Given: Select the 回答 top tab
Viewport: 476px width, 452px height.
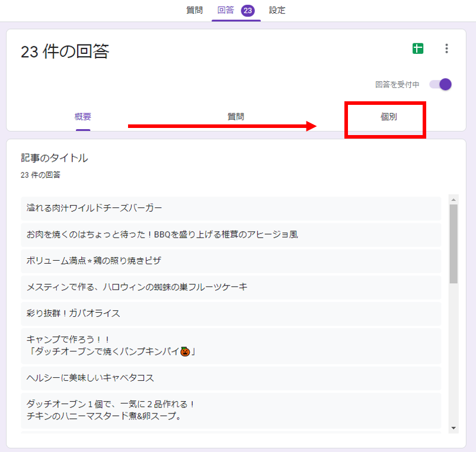Looking at the screenshot, I should coord(226,10).
